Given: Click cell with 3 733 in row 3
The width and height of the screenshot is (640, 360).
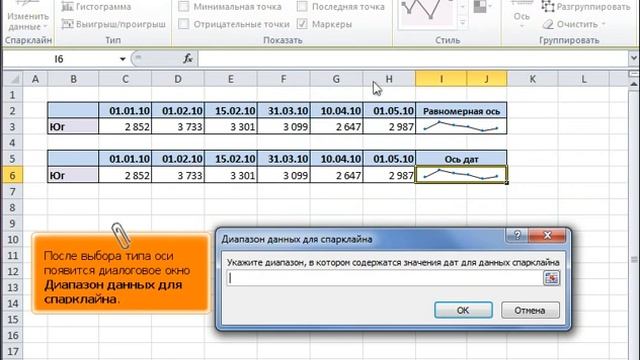Looking at the screenshot, I should [x=178, y=127].
